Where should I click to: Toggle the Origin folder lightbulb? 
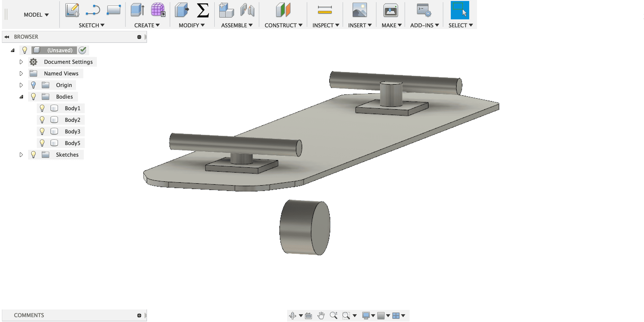(33, 85)
